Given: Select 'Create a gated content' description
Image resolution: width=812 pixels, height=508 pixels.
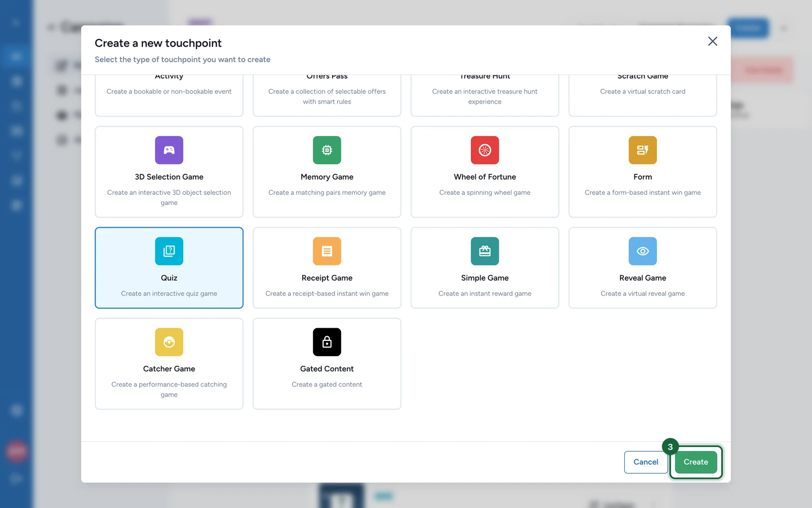Looking at the screenshot, I should (327, 385).
